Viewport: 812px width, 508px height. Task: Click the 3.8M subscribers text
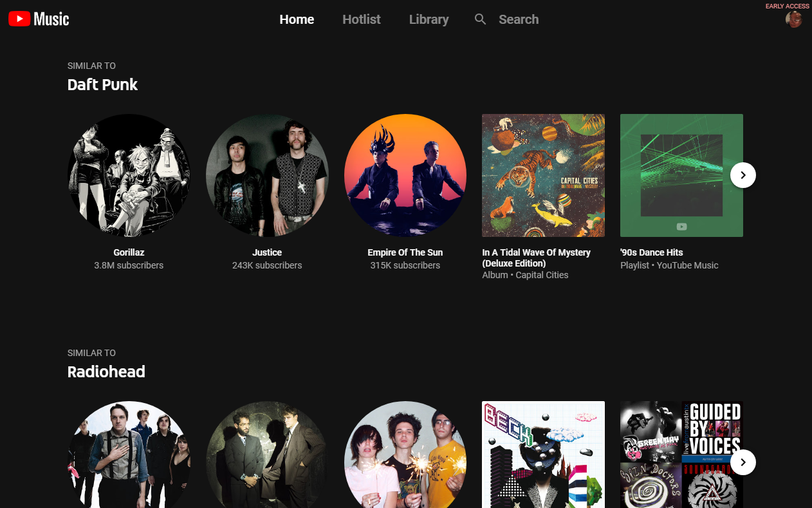(x=129, y=265)
